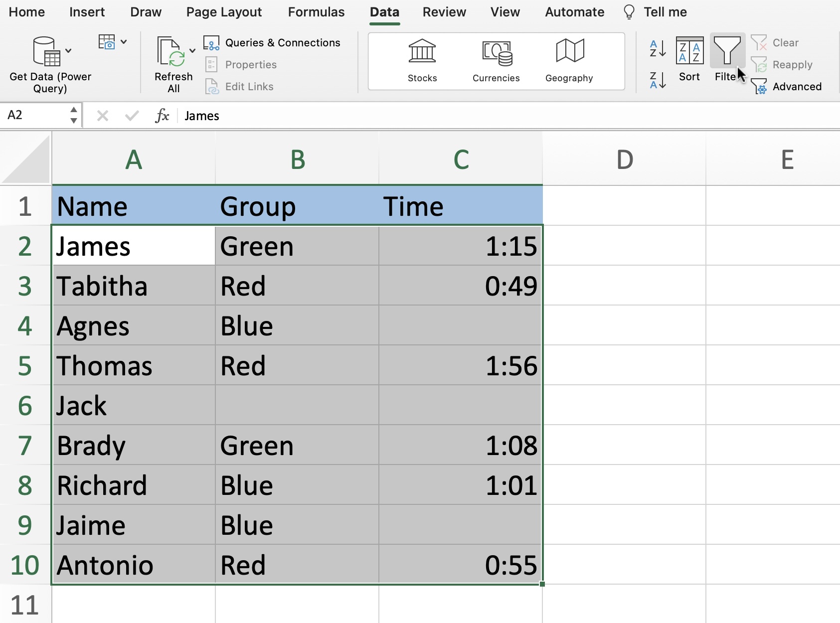Screen dimensions: 840x623
Task: Open the workbook connections picker dropdown
Action: (124, 42)
